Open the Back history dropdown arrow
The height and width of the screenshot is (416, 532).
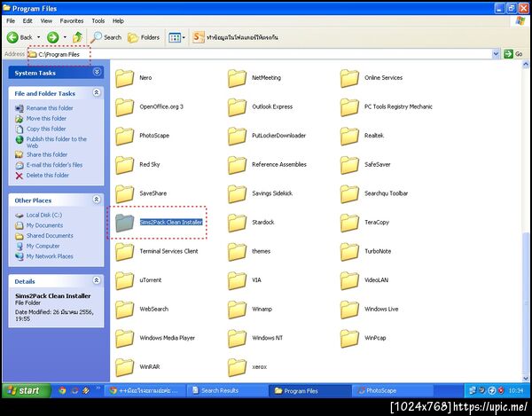tap(39, 37)
